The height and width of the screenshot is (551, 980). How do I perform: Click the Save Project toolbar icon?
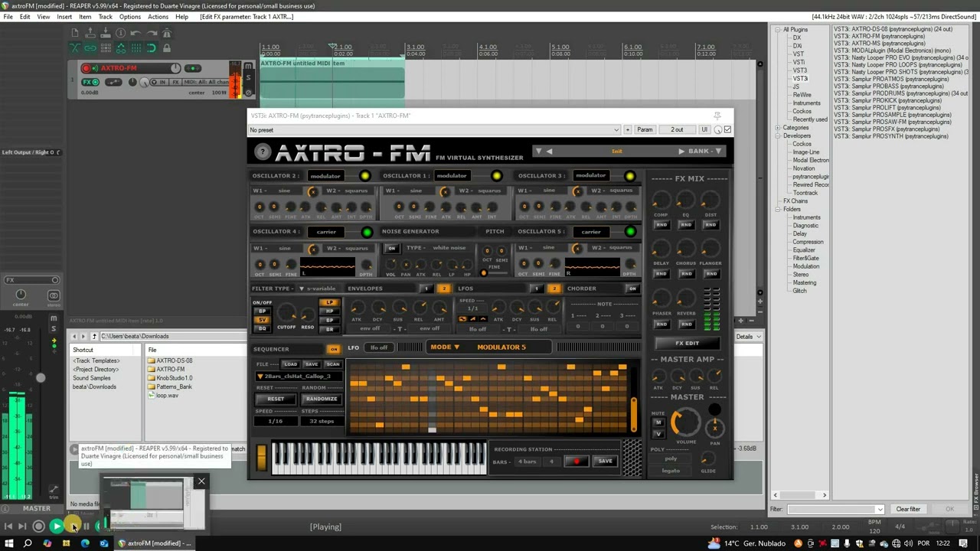tap(106, 33)
